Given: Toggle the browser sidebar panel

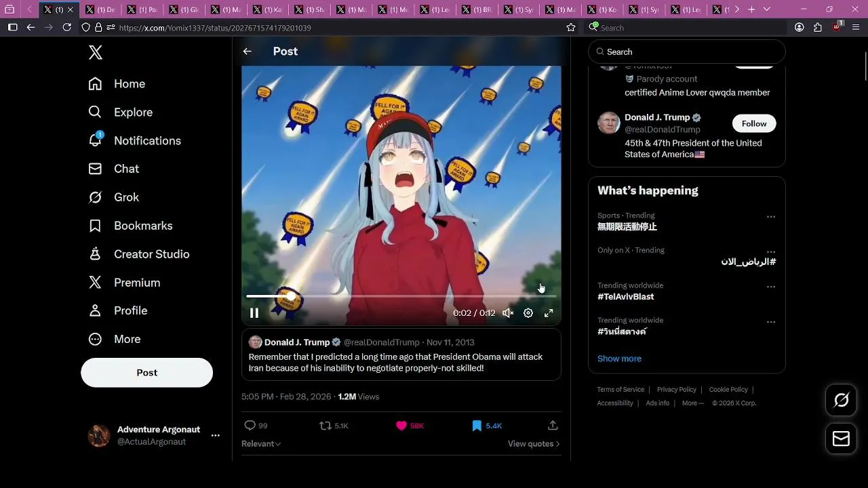Looking at the screenshot, I should click(x=12, y=27).
